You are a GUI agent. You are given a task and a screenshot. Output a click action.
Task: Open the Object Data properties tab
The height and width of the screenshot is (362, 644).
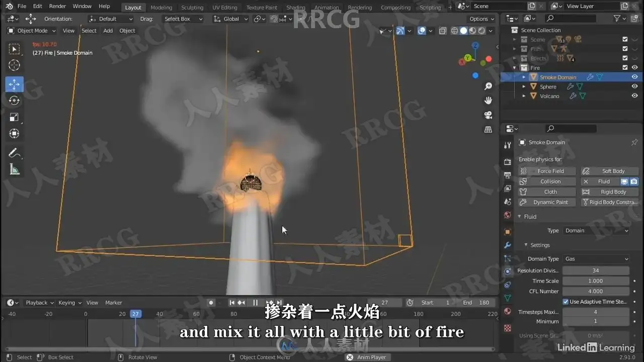(508, 298)
